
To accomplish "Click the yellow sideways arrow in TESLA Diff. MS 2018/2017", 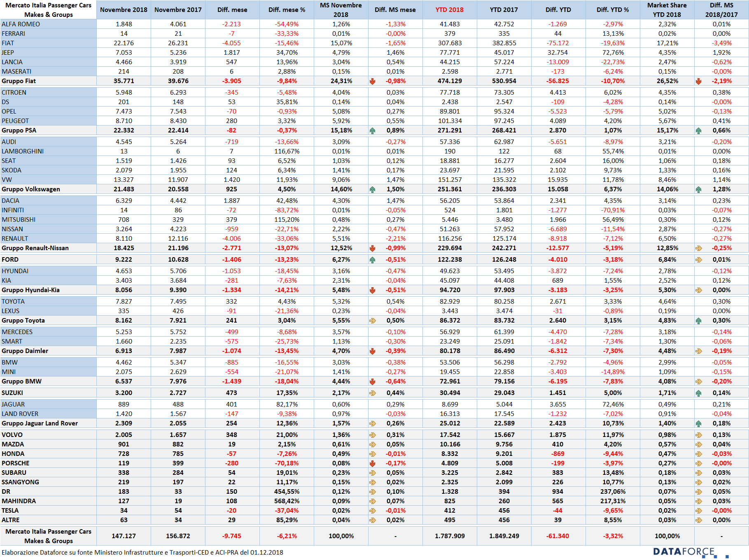I will pos(698,511).
